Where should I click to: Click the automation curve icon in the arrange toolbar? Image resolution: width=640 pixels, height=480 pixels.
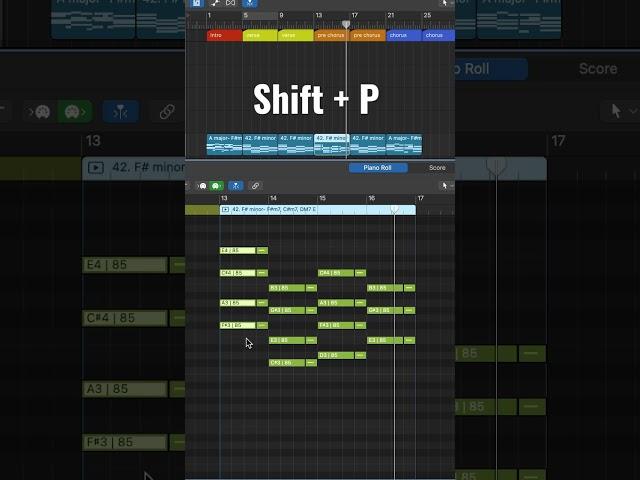214,4
